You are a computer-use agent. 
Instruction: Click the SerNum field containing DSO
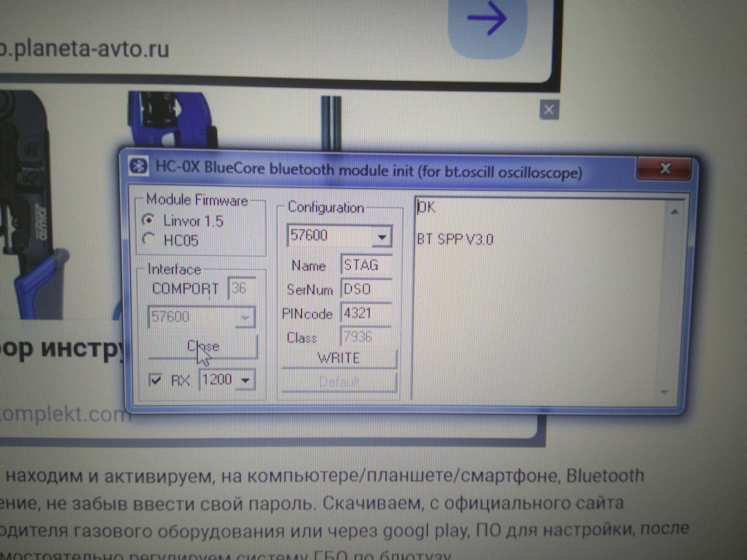click(366, 289)
